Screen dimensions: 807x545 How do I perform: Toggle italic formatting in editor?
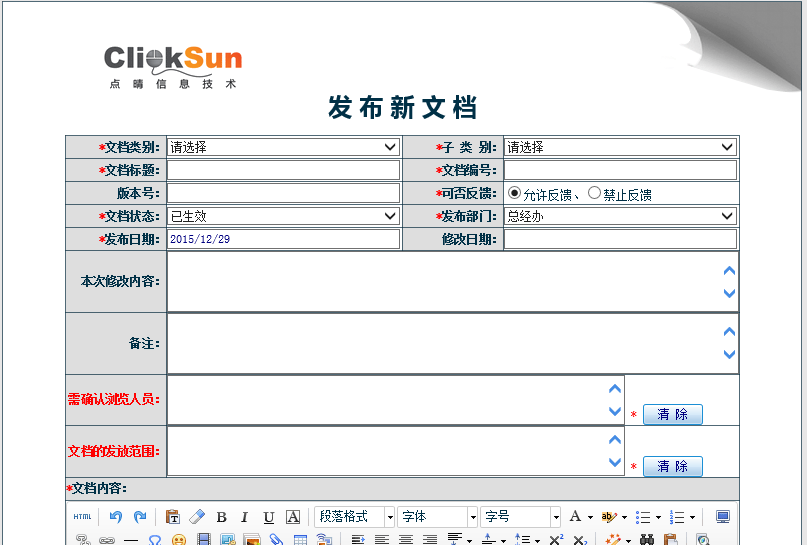pos(244,517)
